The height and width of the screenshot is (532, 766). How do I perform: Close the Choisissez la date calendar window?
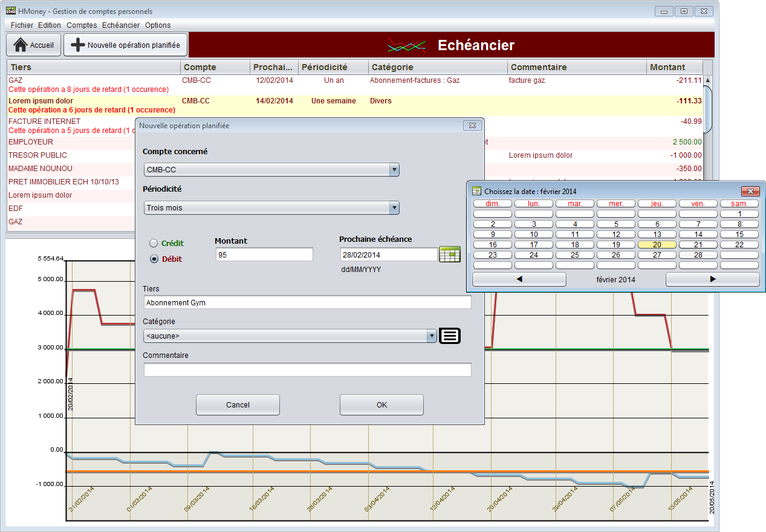pyautogui.click(x=750, y=191)
